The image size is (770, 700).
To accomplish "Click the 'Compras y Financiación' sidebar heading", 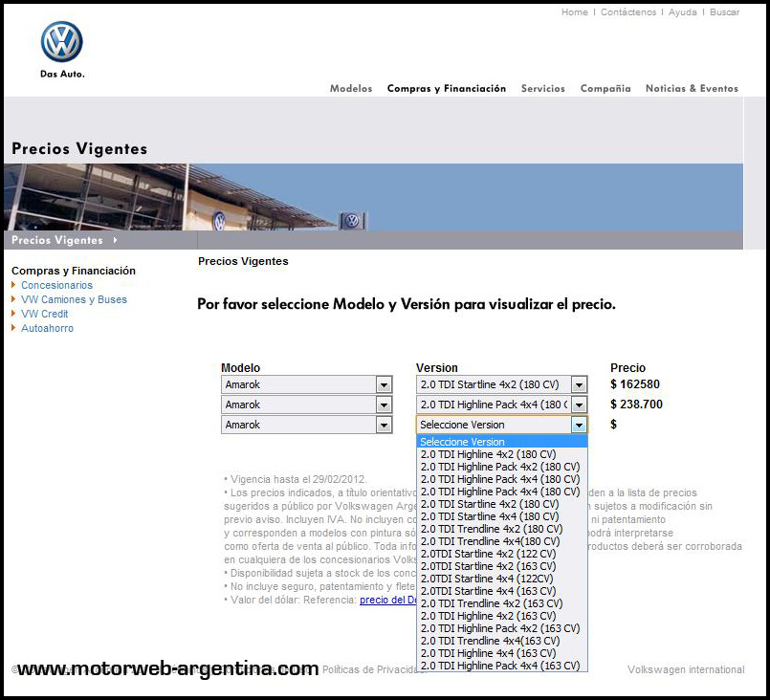I will point(73,271).
